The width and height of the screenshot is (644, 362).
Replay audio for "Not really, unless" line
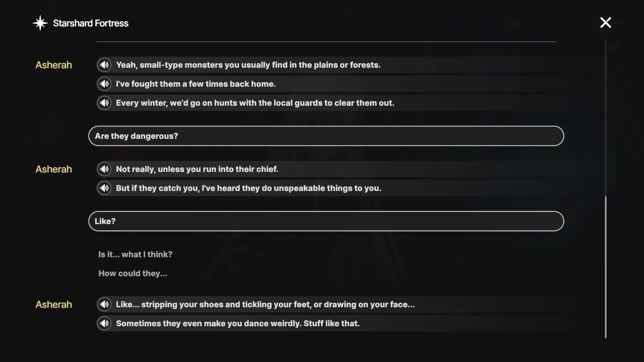pyautogui.click(x=104, y=169)
